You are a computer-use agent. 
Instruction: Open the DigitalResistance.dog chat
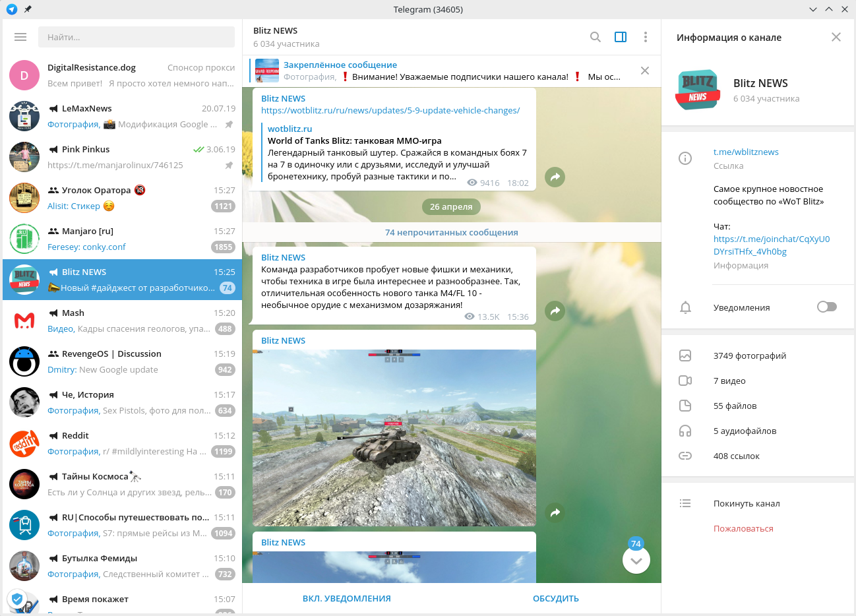(x=123, y=75)
